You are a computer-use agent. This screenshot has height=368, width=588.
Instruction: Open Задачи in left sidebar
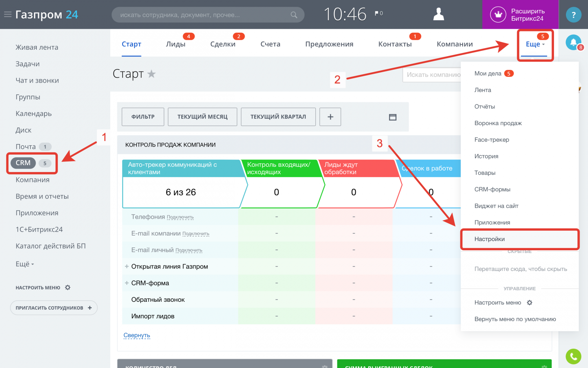pyautogui.click(x=27, y=64)
